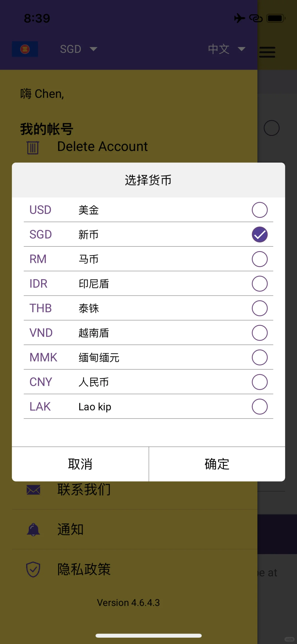This screenshot has height=644, width=297.
Task: Select the SGD checked radio button
Action: [260, 234]
